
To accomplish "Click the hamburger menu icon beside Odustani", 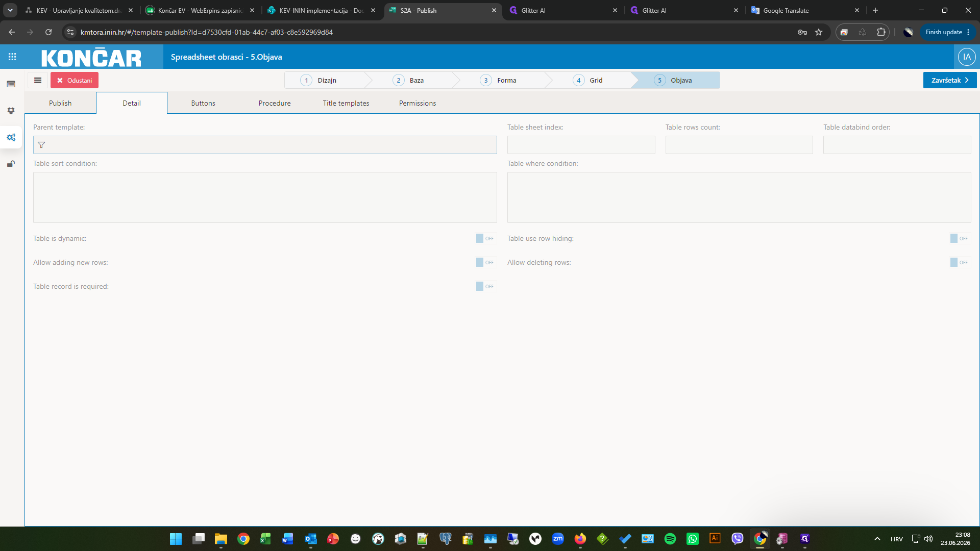I will pyautogui.click(x=38, y=80).
